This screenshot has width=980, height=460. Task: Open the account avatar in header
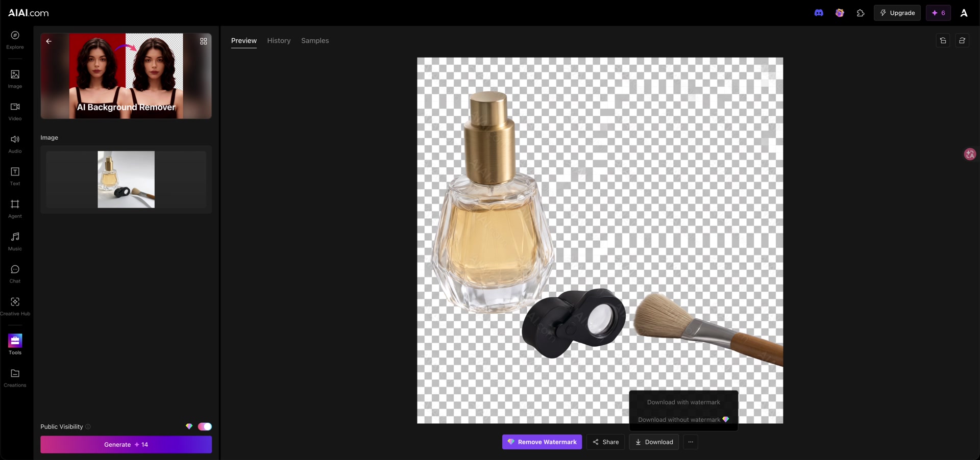point(964,13)
